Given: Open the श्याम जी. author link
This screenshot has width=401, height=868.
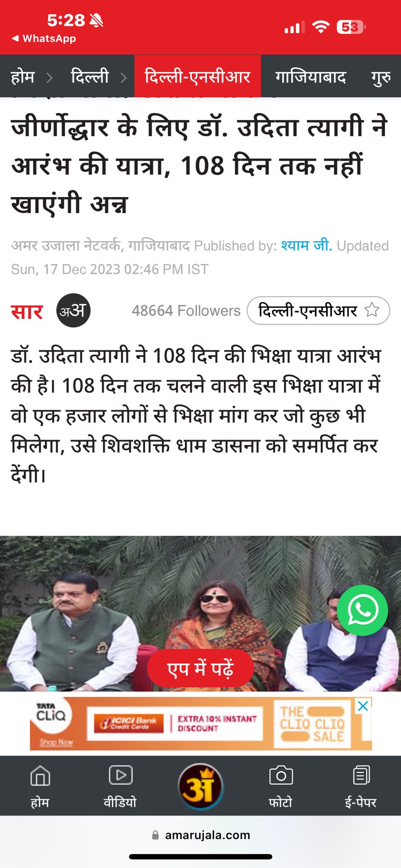Looking at the screenshot, I should [x=306, y=245].
